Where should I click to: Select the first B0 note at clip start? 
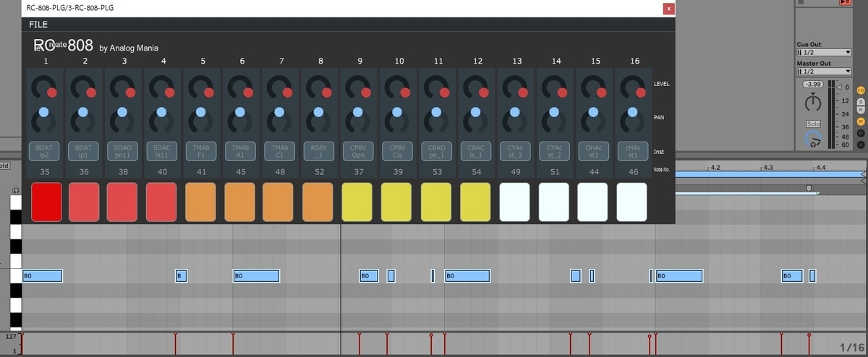(42, 275)
